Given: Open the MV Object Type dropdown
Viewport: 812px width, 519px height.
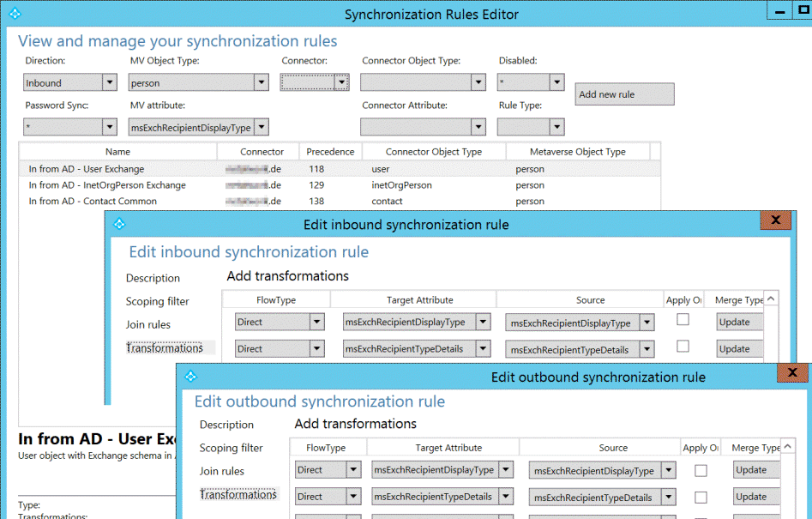Looking at the screenshot, I should coord(198,82).
